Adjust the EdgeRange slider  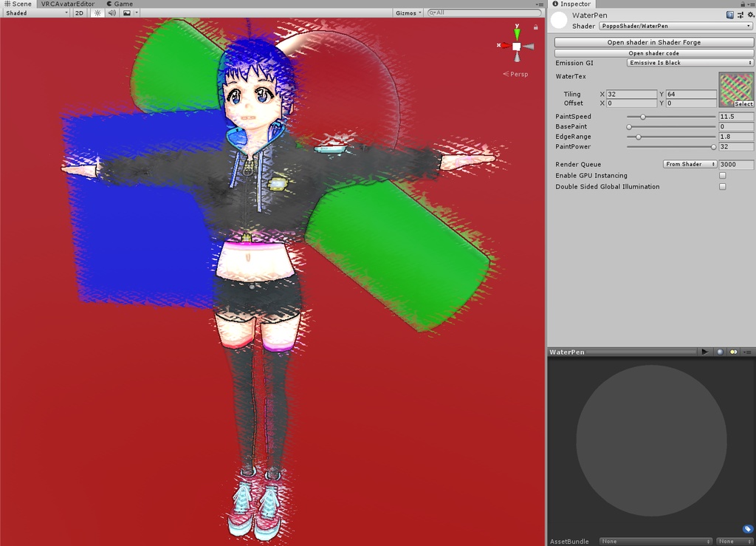pyautogui.click(x=671, y=137)
